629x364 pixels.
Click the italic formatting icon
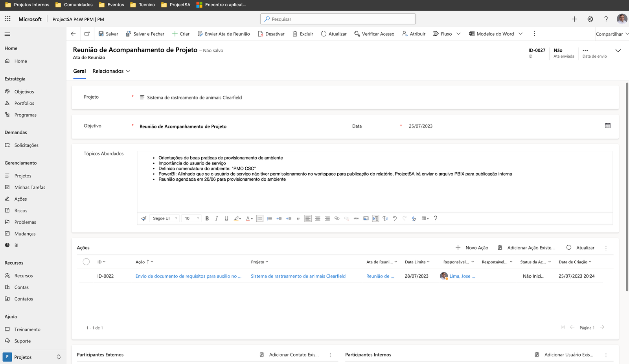pos(217,218)
